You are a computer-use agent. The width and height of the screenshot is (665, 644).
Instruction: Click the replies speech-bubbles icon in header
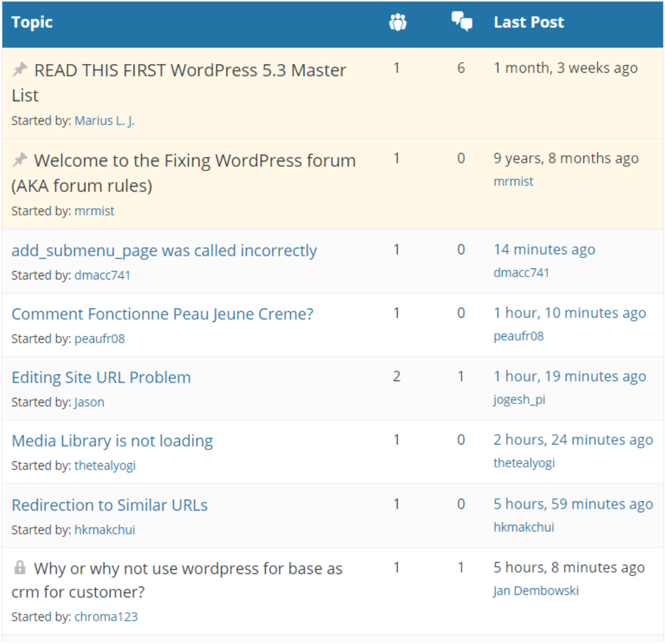pyautogui.click(x=462, y=22)
